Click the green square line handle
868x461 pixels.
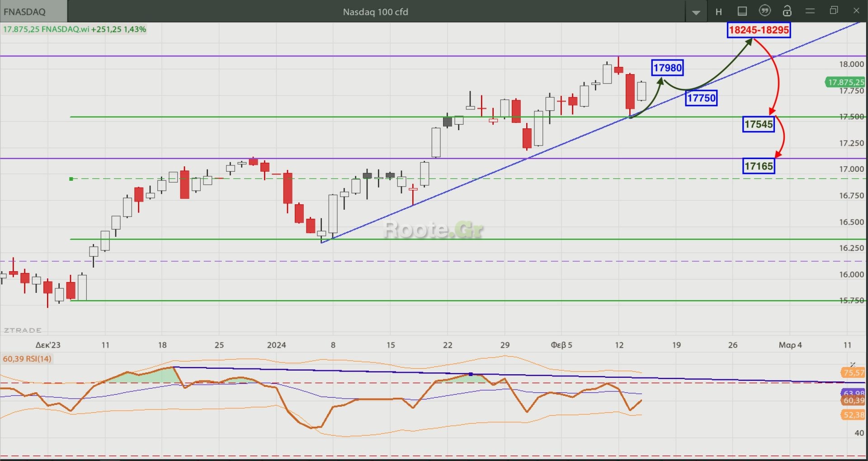coord(71,179)
